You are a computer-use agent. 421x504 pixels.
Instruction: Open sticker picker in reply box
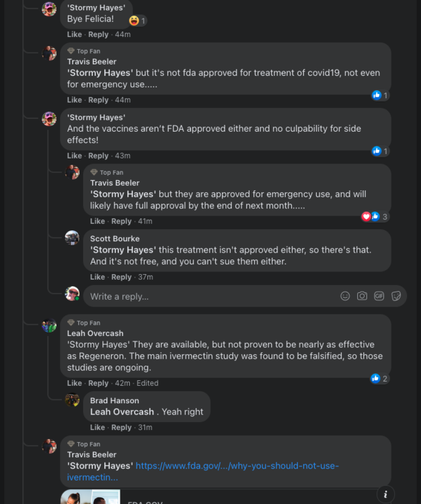point(396,296)
